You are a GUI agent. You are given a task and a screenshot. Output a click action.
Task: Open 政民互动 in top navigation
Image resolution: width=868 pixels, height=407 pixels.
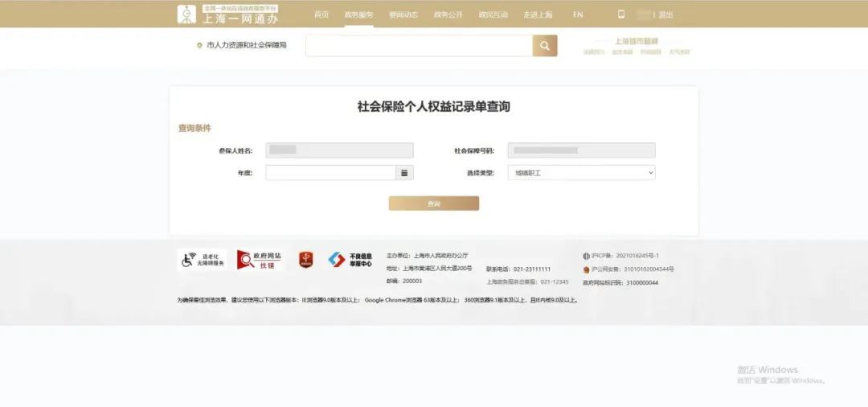pos(493,15)
